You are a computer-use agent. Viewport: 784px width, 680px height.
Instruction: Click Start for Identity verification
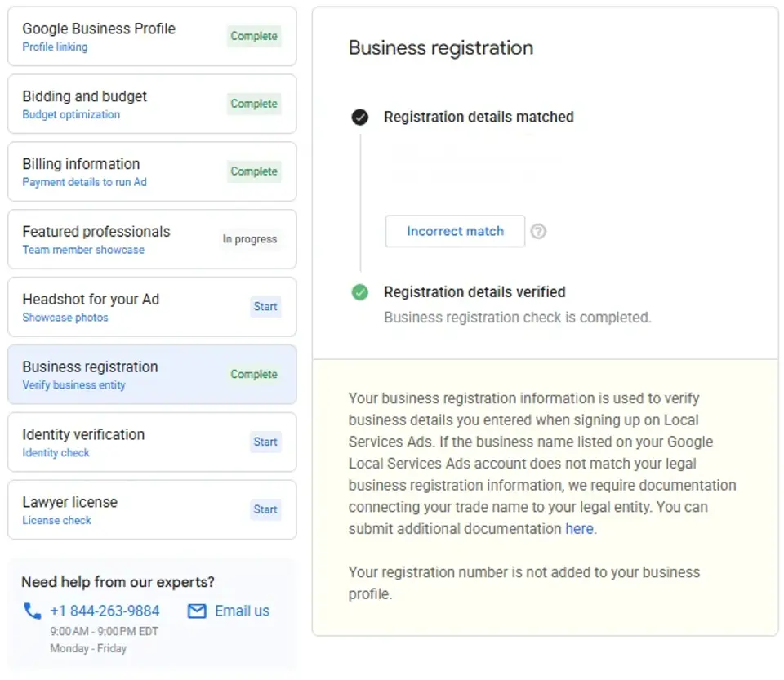[x=265, y=442]
